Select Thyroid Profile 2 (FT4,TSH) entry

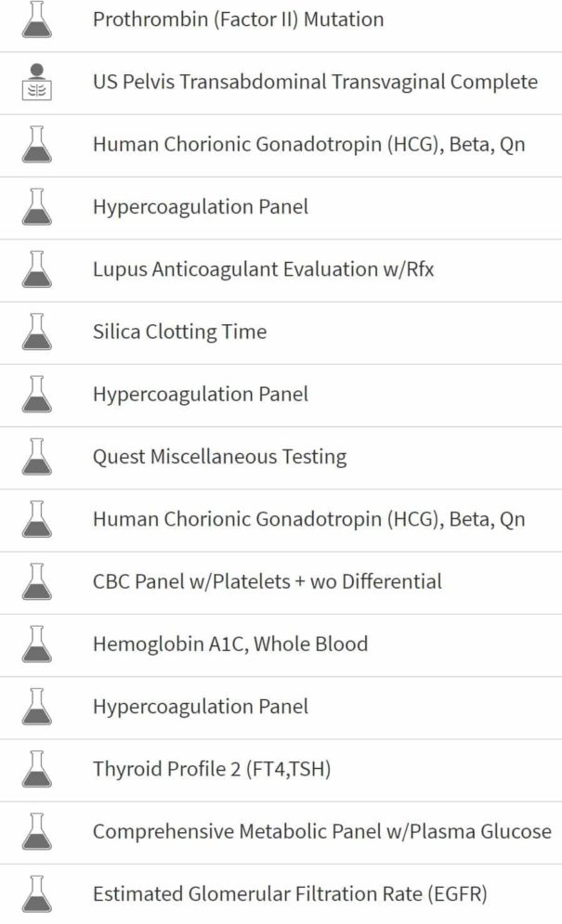[x=281, y=770]
